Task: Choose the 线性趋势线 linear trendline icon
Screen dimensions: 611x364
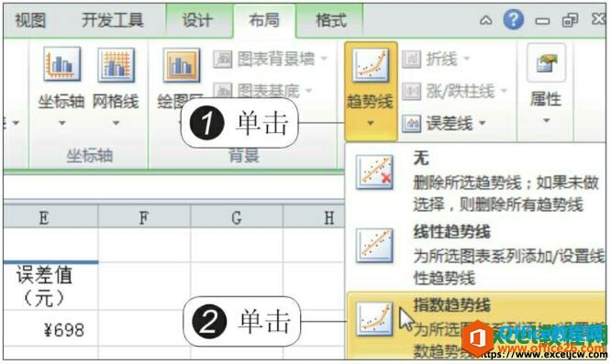Action: click(x=374, y=245)
